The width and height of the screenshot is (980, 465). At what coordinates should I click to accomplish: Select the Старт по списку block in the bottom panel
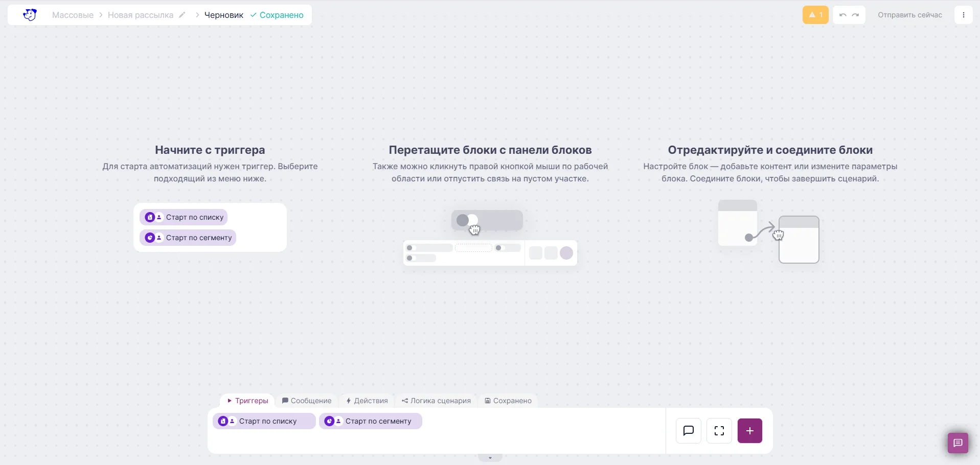click(x=264, y=421)
